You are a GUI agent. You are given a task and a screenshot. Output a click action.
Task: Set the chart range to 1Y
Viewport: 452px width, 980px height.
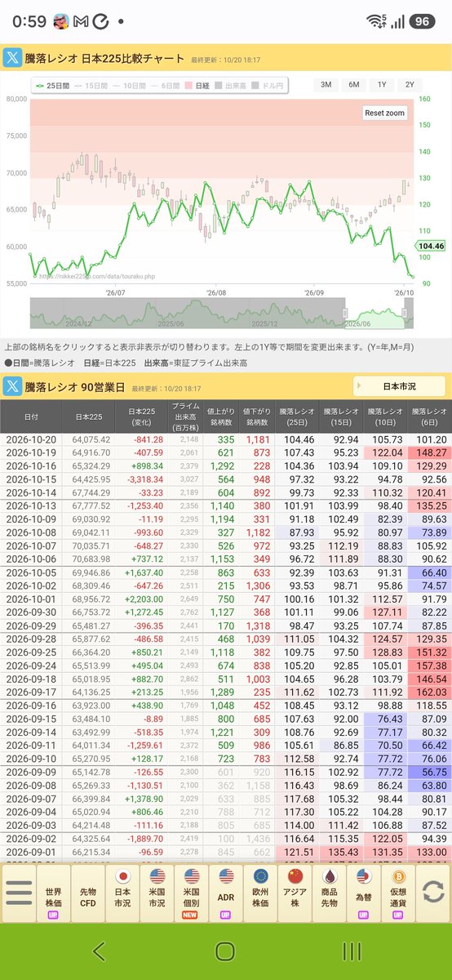tap(382, 85)
